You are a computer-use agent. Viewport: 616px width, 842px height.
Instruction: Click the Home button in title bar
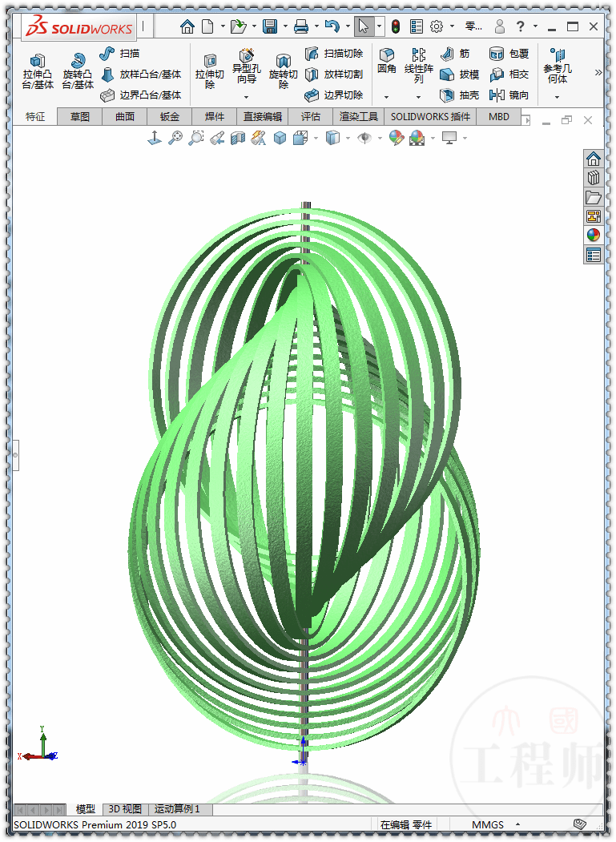187,26
